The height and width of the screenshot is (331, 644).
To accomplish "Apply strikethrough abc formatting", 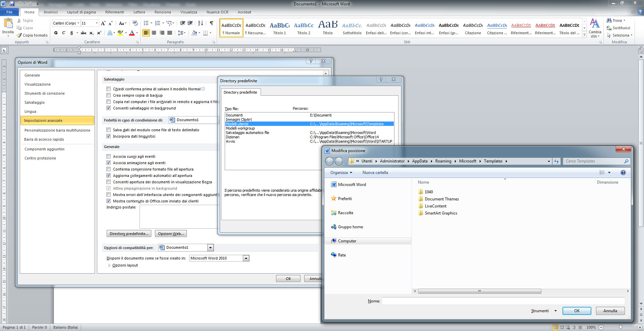I will [84, 33].
